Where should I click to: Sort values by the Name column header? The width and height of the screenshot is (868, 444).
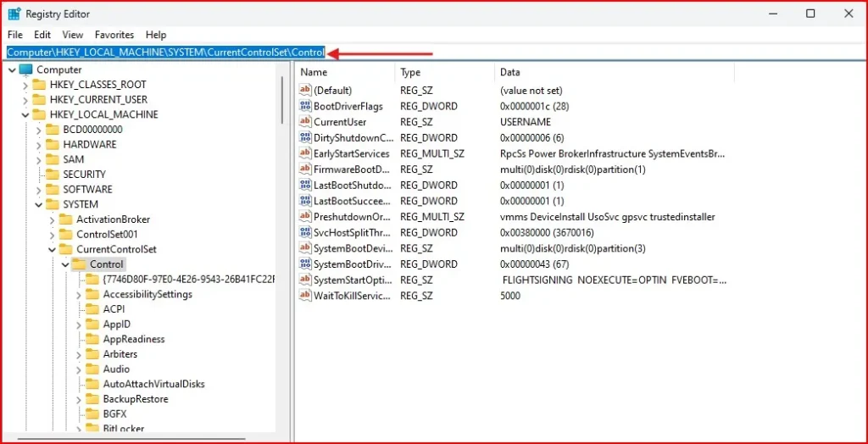[x=345, y=72]
